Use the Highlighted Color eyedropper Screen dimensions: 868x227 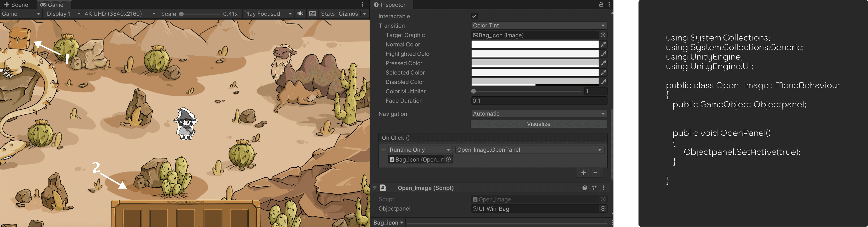tap(604, 54)
